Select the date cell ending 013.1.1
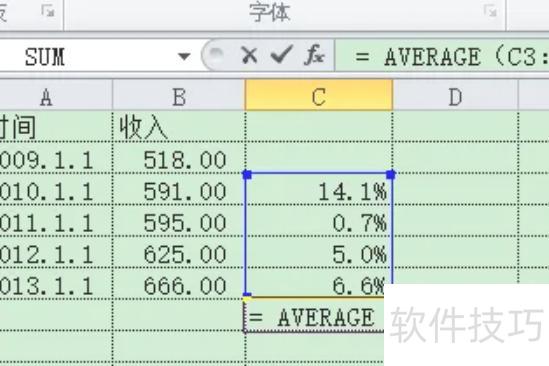 [x=56, y=283]
